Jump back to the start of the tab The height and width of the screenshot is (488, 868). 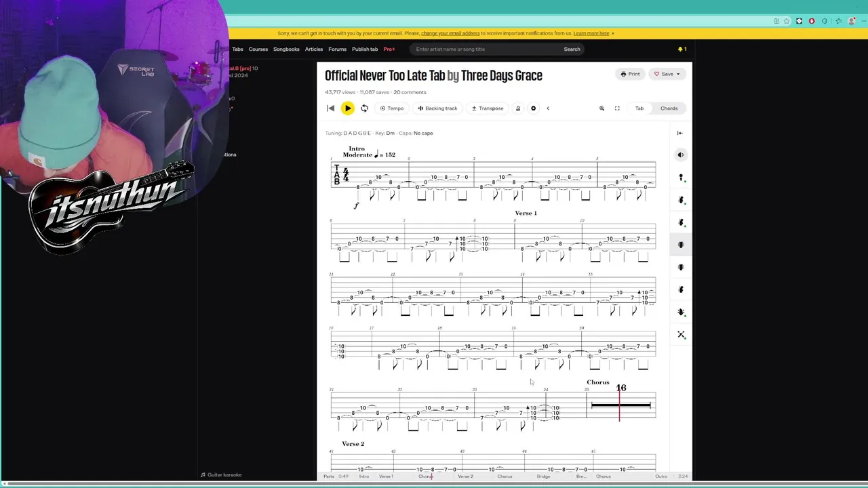(330, 108)
